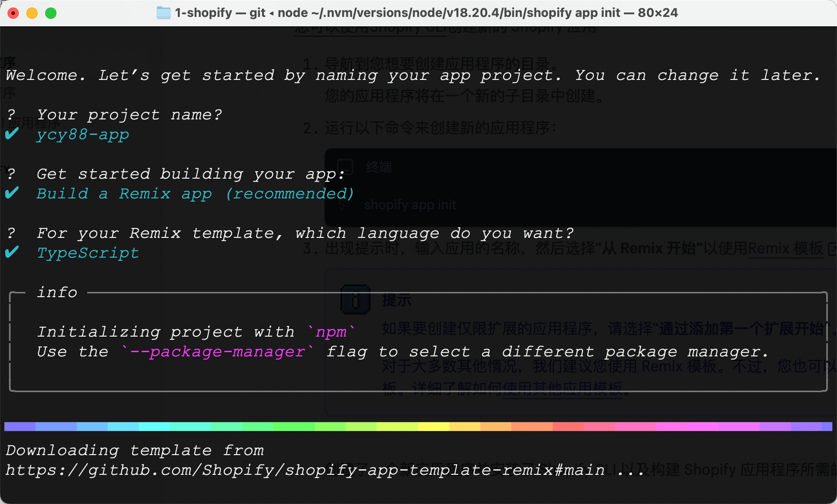
Task: Click the 'TypeScript' language answer
Action: click(88, 253)
